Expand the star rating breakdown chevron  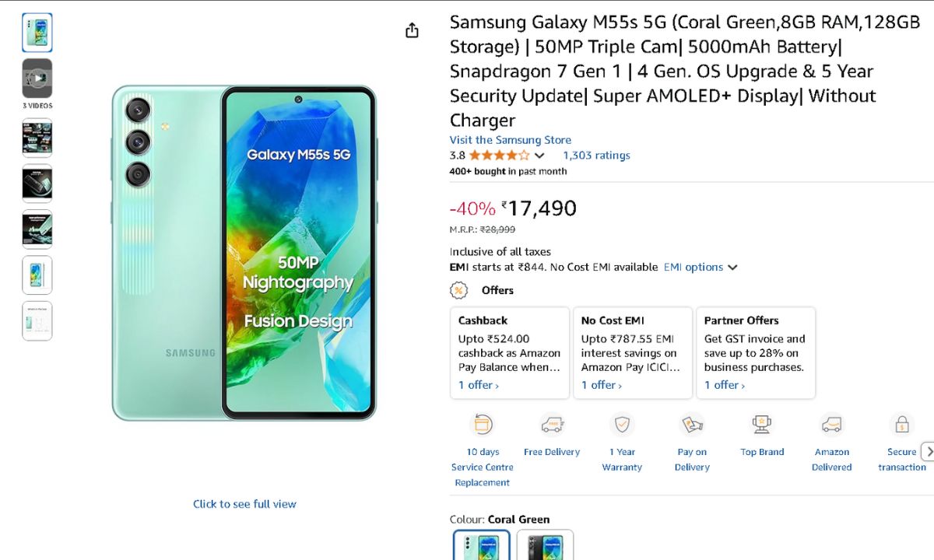(539, 156)
